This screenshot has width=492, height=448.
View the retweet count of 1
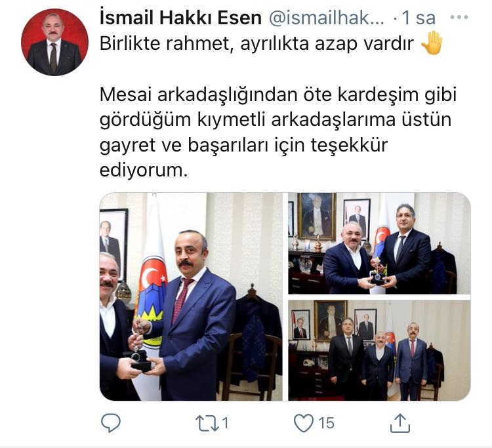pyautogui.click(x=225, y=423)
